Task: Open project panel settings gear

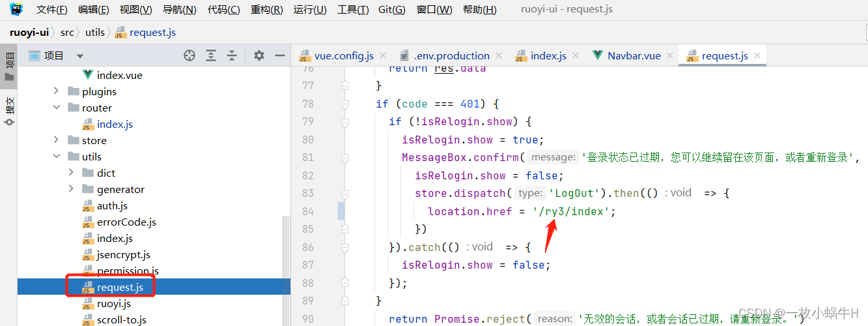Action: click(x=259, y=55)
